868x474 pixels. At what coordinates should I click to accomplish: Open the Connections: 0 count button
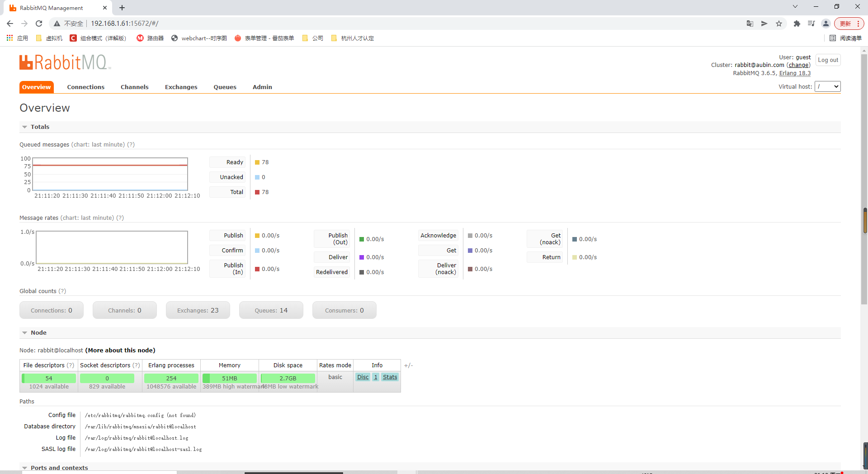click(52, 310)
